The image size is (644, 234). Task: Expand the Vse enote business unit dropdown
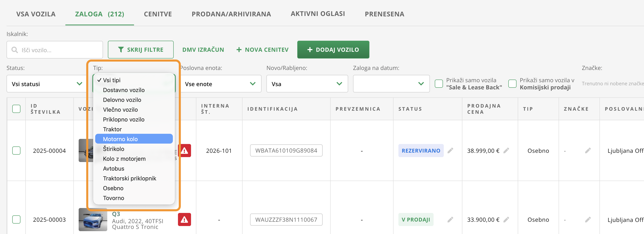point(220,84)
